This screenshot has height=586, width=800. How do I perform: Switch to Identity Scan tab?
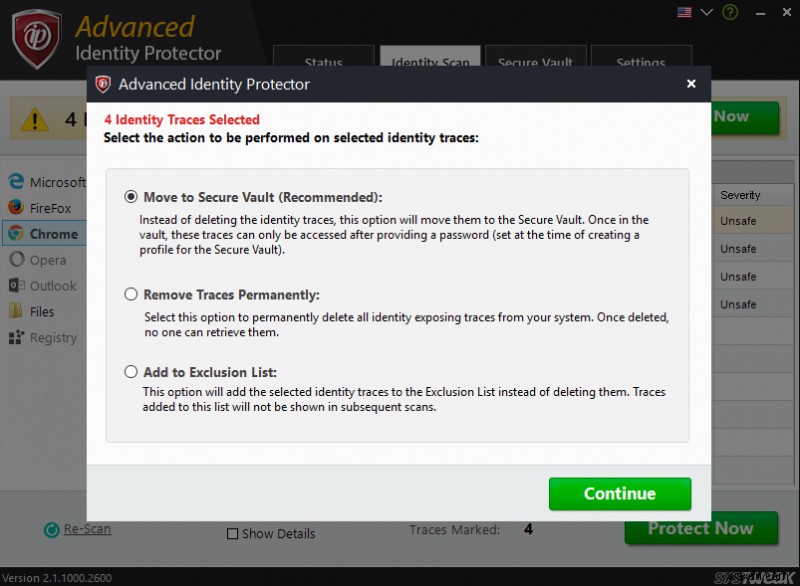click(x=430, y=56)
